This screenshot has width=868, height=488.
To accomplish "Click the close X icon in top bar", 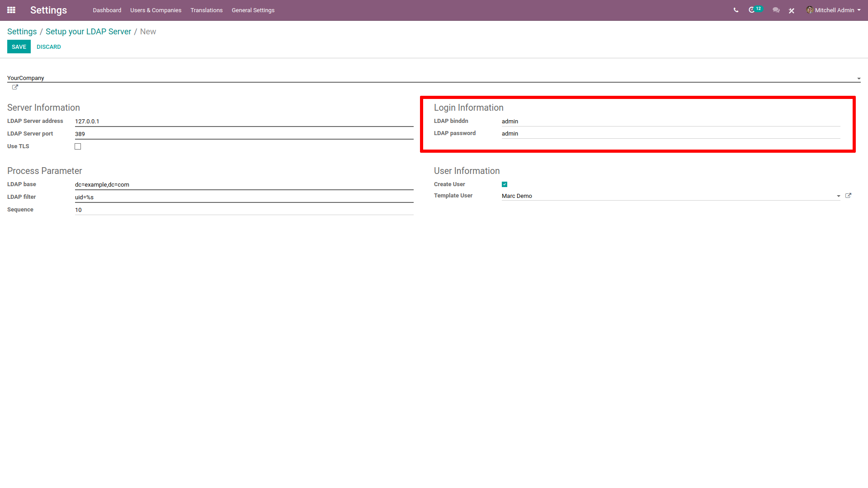I will (x=792, y=10).
